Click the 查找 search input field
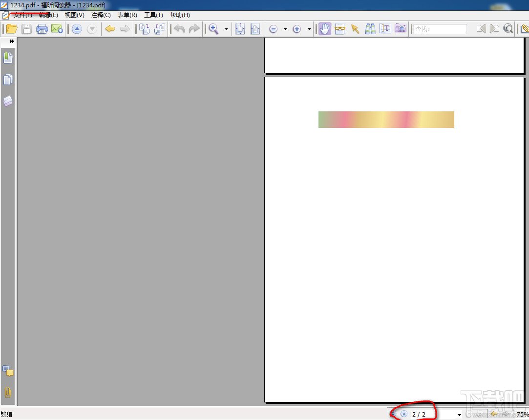529x420 pixels. [440, 29]
